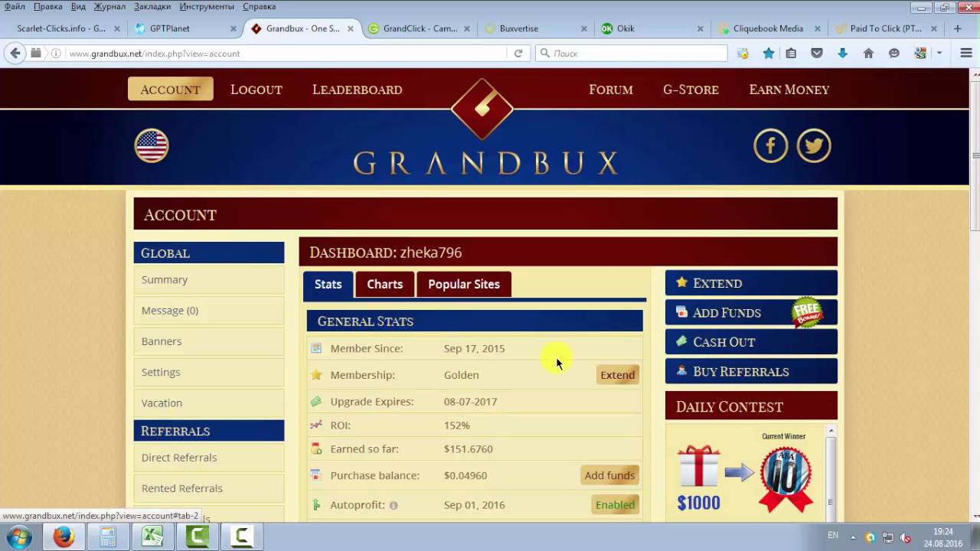This screenshot has height=551, width=980.
Task: Click the Logout link
Action: (256, 90)
